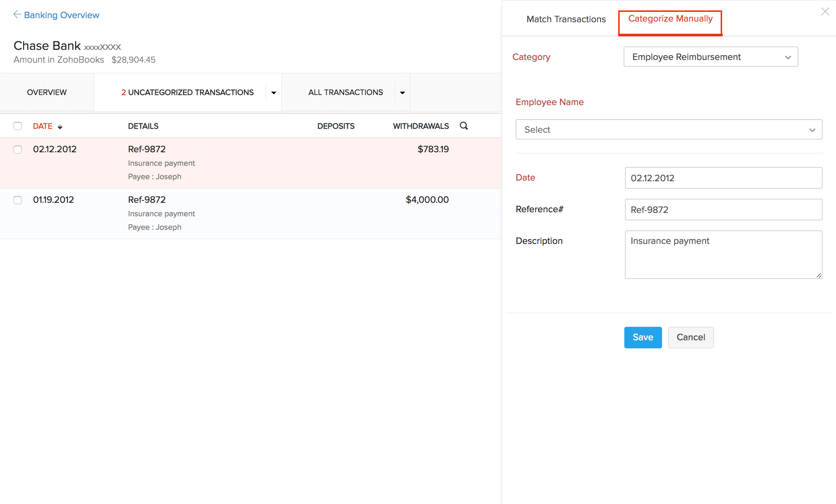This screenshot has width=836, height=504.
Task: Click the Description text area
Action: 723,255
